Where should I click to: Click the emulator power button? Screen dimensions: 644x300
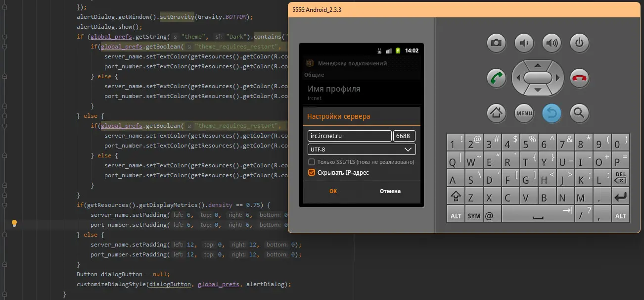pos(579,43)
